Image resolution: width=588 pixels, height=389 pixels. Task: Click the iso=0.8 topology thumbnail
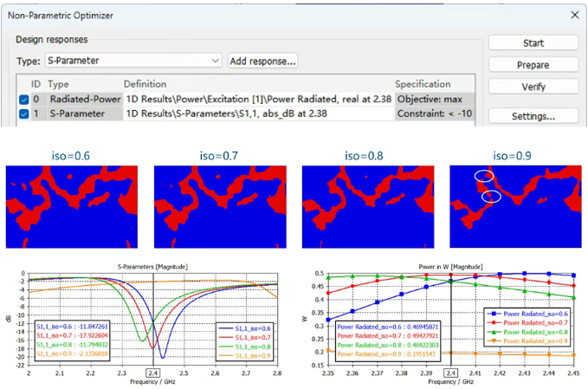[368, 207]
